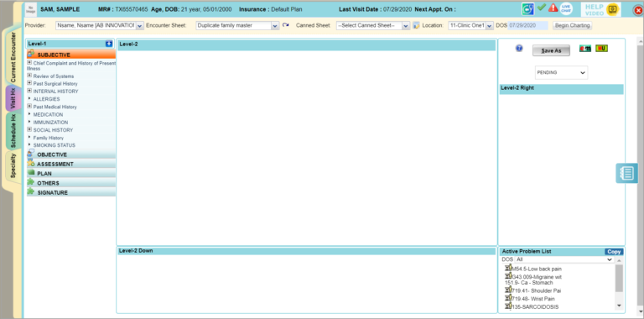The image size is (644, 319).
Task: Expand Review of Systems
Action: coord(29,76)
